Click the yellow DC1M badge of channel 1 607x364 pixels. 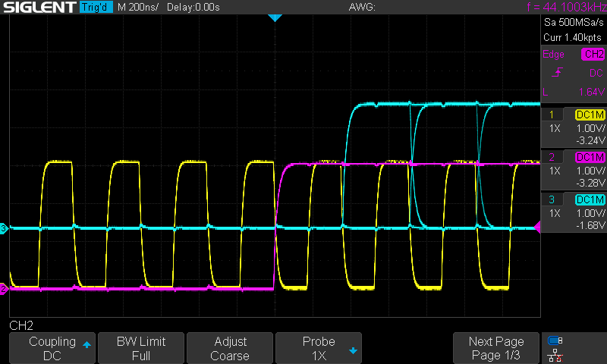590,115
